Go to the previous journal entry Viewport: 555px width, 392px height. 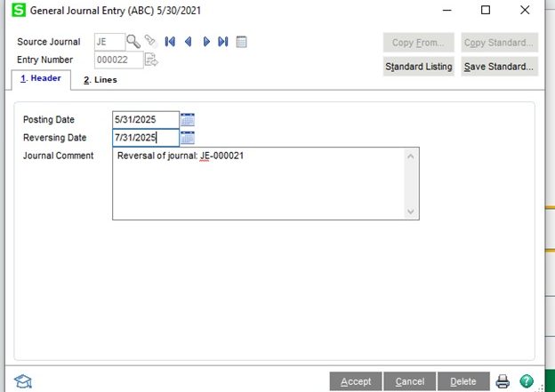[x=188, y=42]
